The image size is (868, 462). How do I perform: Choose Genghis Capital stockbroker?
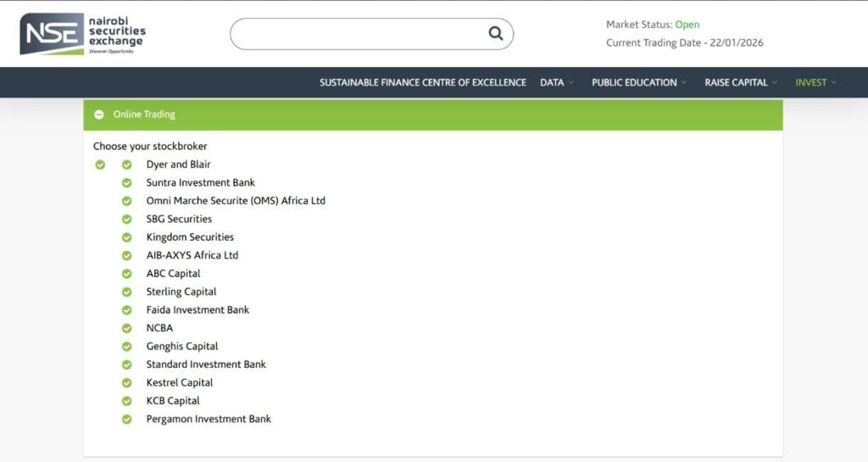[x=182, y=347]
